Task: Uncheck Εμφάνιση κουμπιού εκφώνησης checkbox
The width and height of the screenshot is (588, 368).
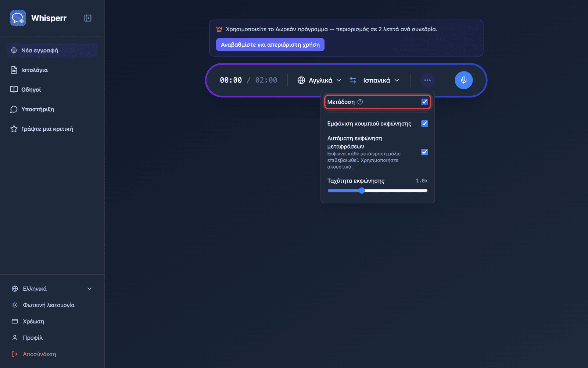Action: [x=424, y=124]
